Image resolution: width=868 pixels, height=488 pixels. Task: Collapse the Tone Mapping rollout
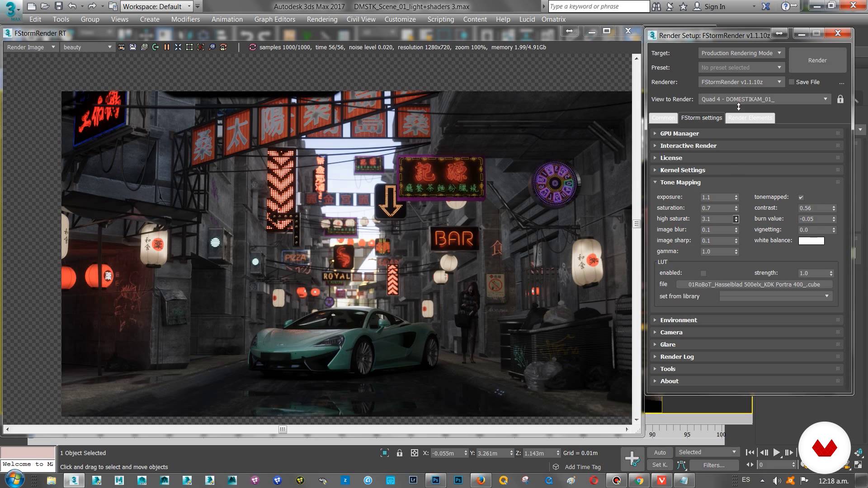(747, 183)
